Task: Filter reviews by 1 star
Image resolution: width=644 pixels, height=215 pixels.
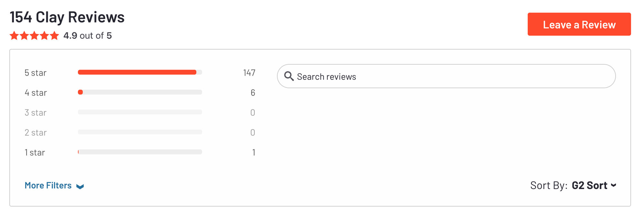Action: (x=140, y=152)
